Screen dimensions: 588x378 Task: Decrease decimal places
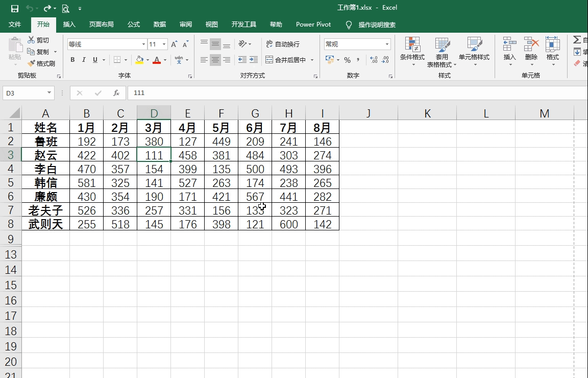385,60
